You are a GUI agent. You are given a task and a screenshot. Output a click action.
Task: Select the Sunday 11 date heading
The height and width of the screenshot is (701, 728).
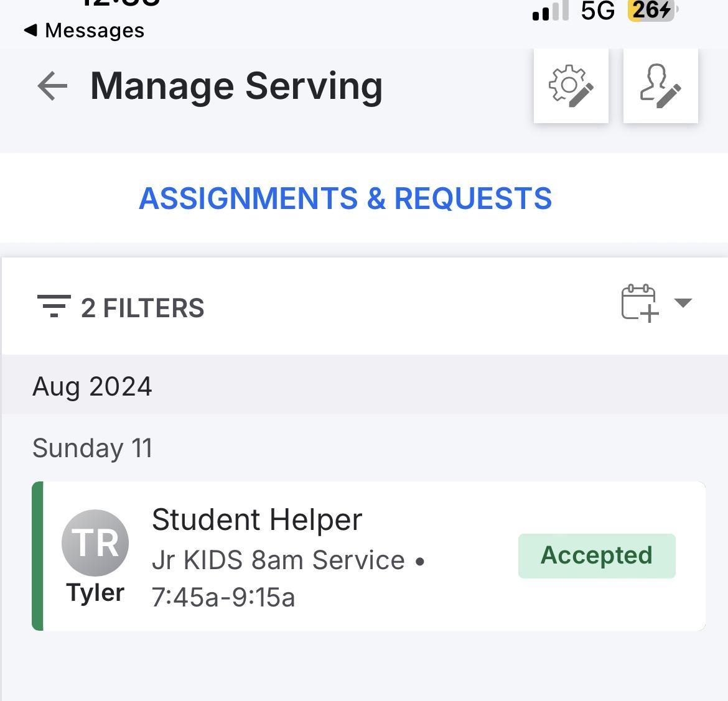coord(92,448)
